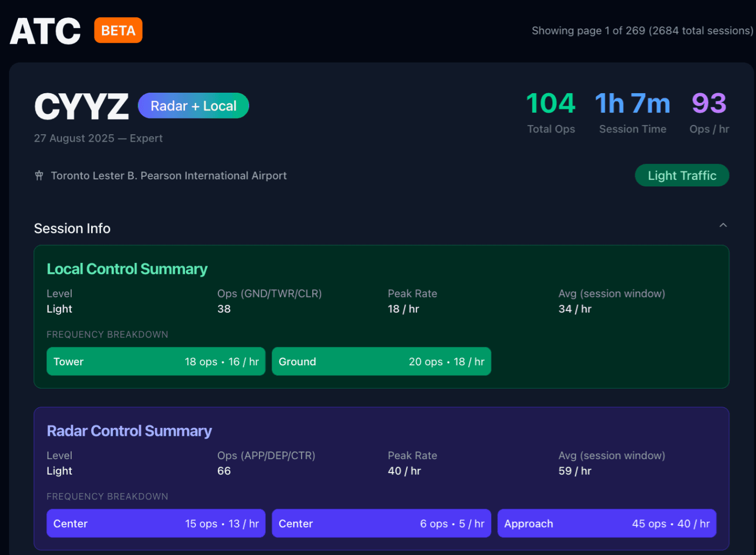This screenshot has width=756, height=555.
Task: Click the Session Time label
Action: click(x=633, y=129)
